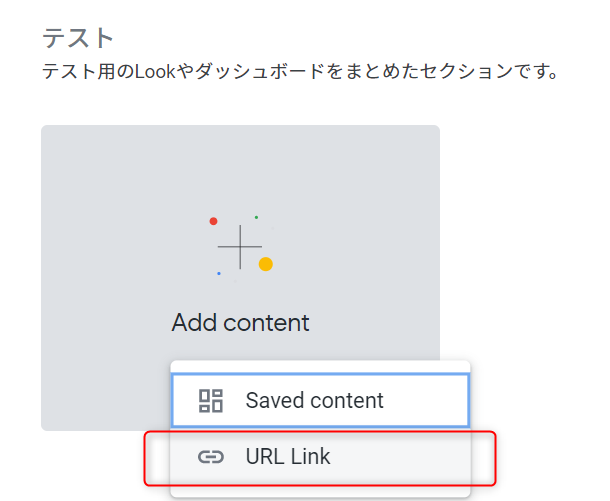Click the テスト section heading

click(x=78, y=38)
